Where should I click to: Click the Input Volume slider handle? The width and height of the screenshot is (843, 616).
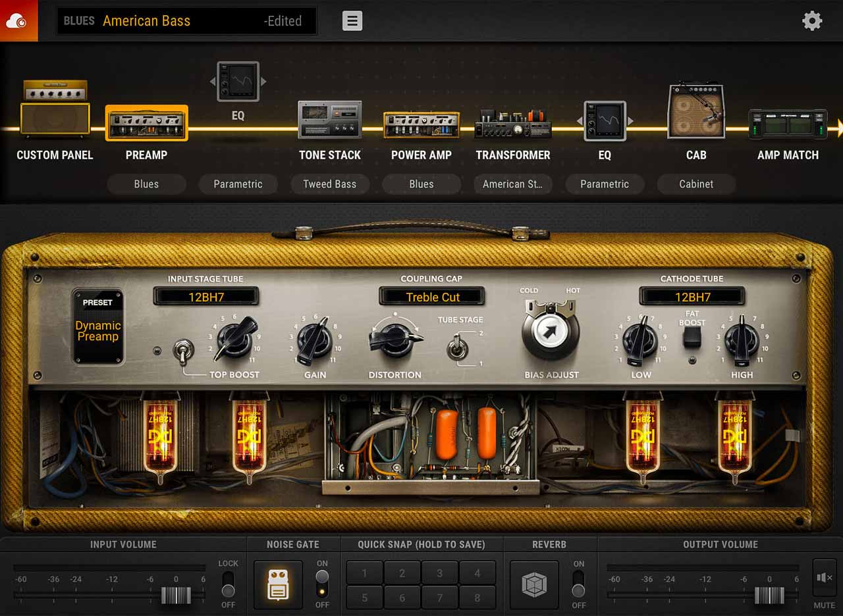point(176,595)
